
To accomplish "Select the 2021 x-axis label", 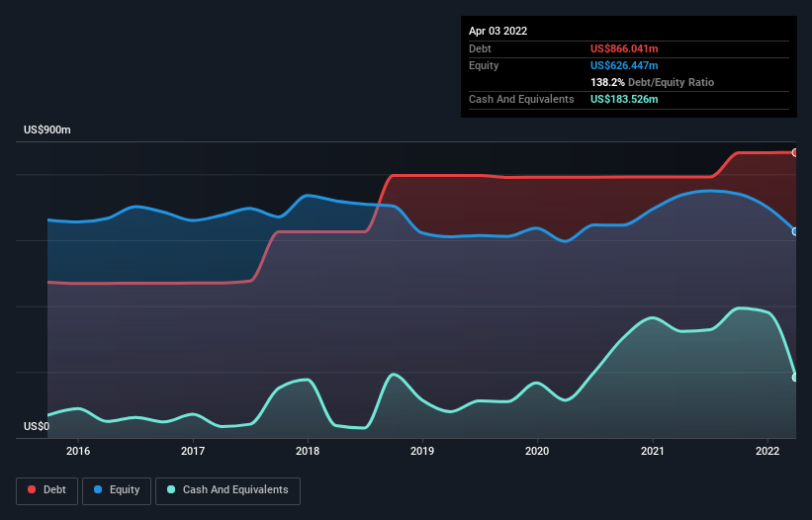I will click(652, 451).
